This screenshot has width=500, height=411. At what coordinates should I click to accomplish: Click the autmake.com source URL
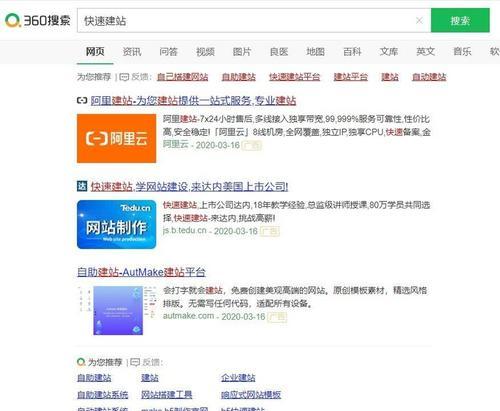(x=188, y=316)
